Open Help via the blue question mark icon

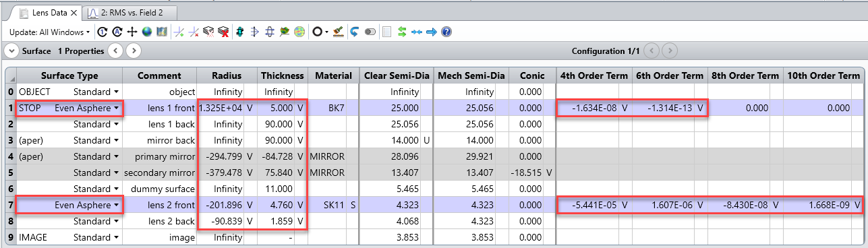(x=446, y=32)
